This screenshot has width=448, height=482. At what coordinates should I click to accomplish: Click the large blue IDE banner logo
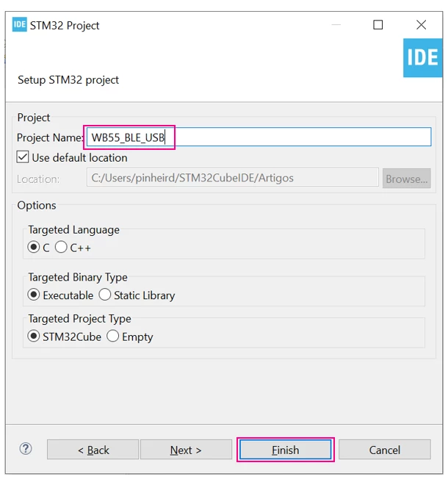pos(422,58)
